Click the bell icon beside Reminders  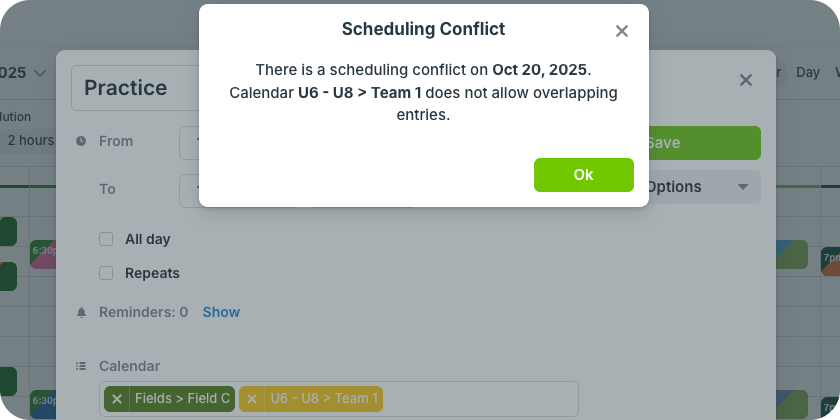coord(81,312)
